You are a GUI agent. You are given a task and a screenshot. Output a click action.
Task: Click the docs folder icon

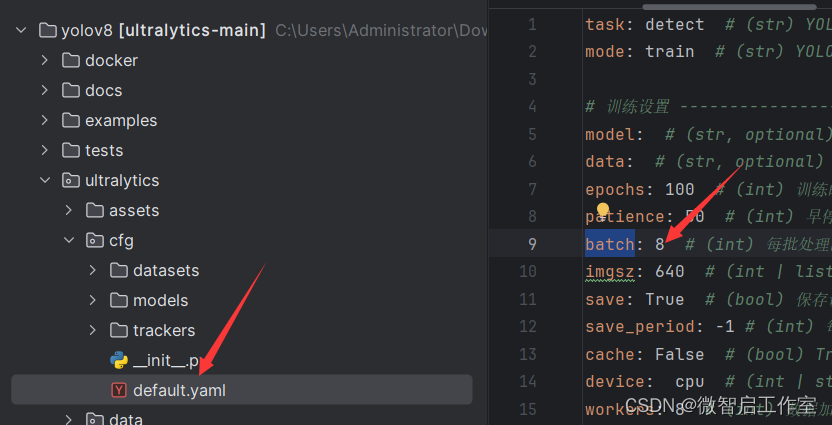click(71, 90)
